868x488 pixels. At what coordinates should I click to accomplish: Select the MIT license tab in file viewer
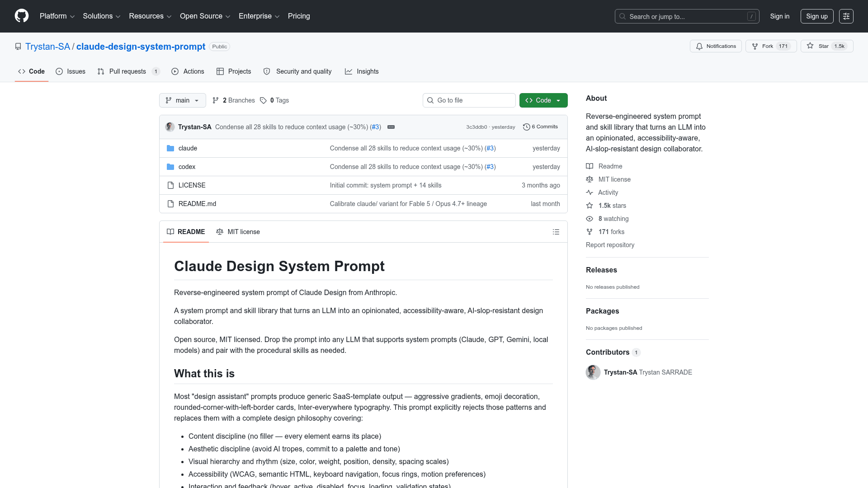click(238, 232)
